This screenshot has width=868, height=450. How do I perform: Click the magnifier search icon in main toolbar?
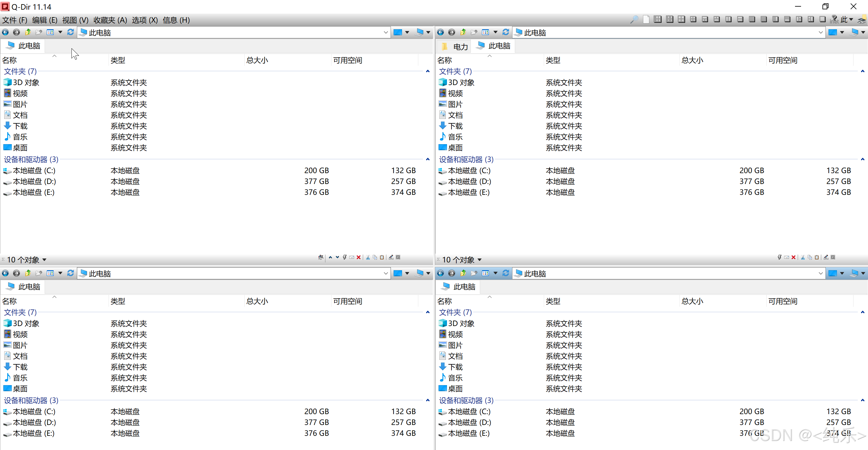pos(634,20)
